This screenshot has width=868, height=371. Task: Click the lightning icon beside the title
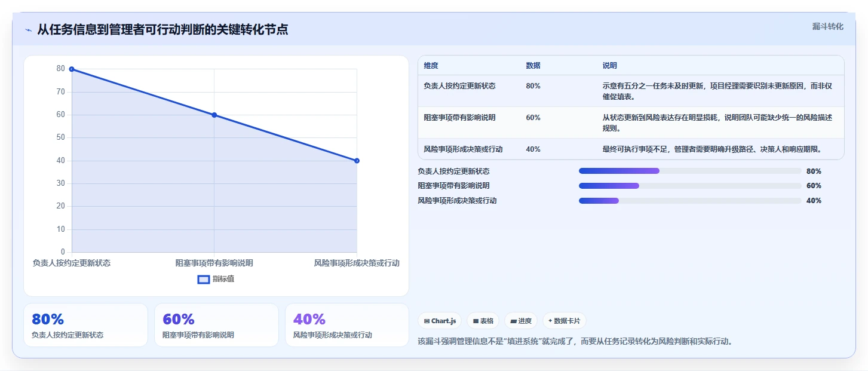pos(28,30)
